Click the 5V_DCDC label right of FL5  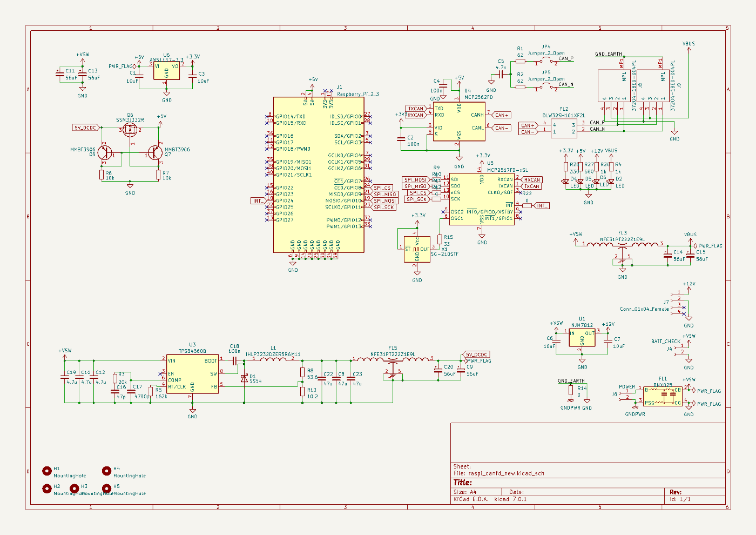(477, 355)
